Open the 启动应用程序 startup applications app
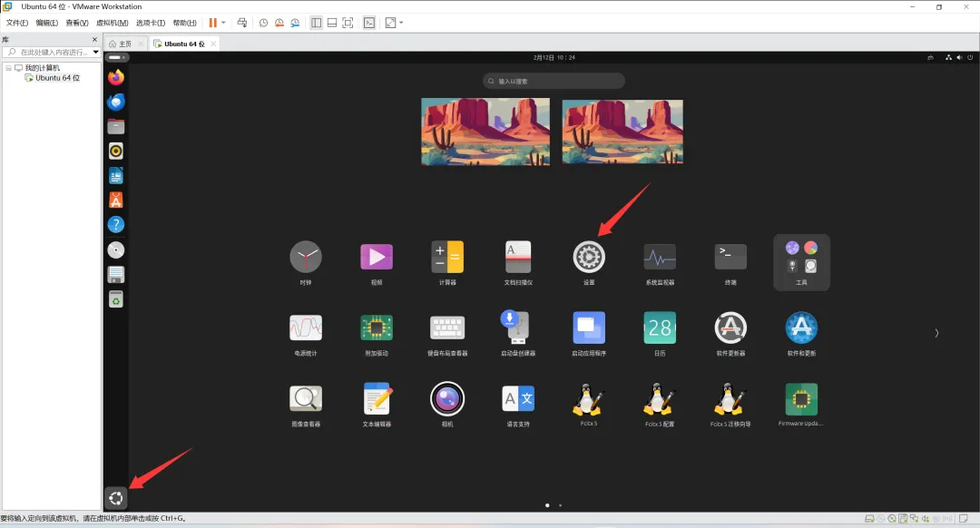Viewport: 980px width, 528px height. [x=589, y=328]
